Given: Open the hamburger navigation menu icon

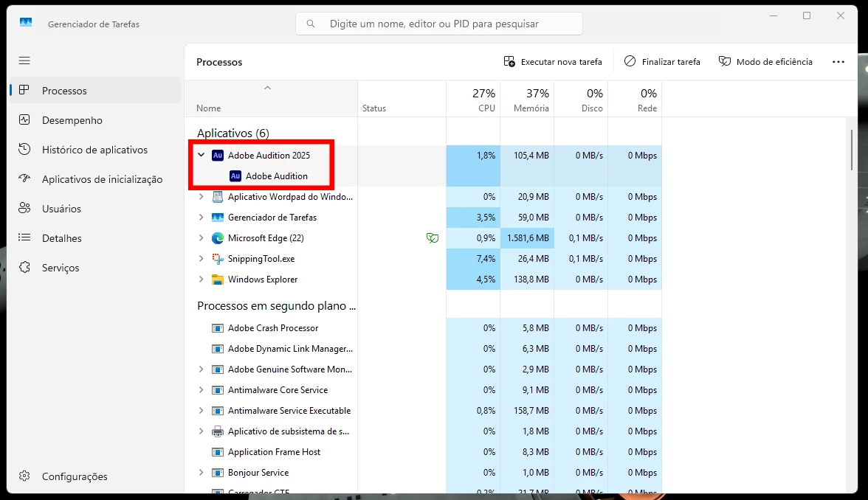Looking at the screenshot, I should [24, 60].
